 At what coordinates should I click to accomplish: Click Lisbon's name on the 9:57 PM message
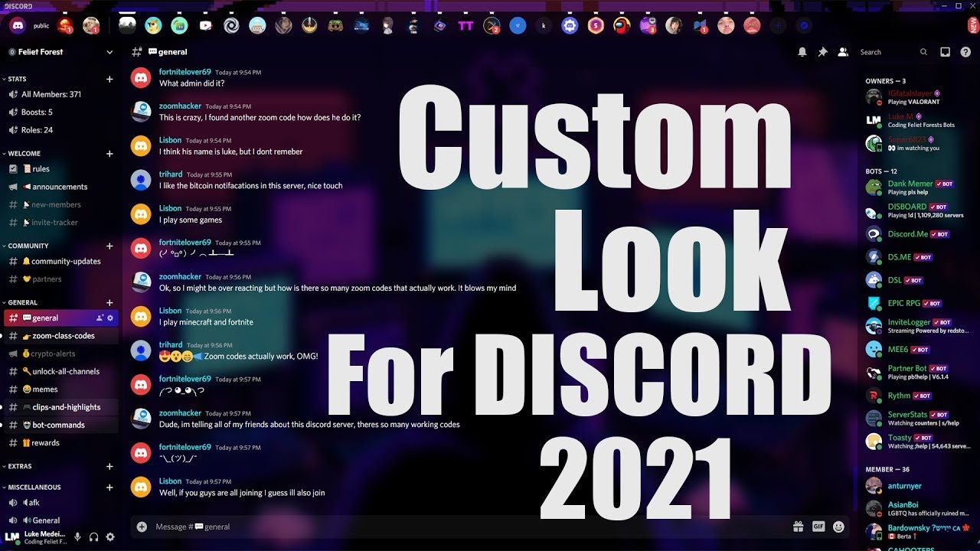click(x=170, y=481)
